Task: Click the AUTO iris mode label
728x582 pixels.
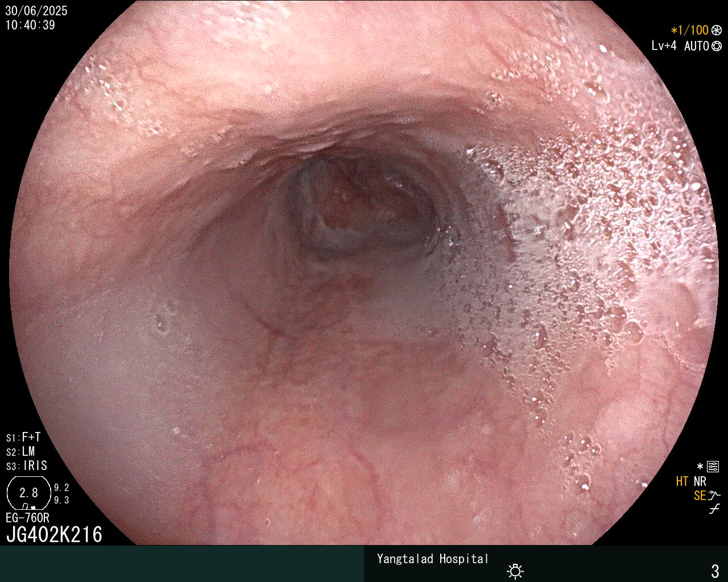Action: (696, 46)
